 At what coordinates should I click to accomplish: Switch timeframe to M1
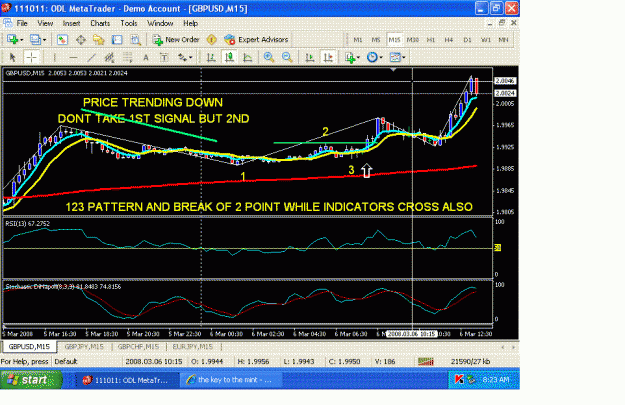click(x=358, y=39)
